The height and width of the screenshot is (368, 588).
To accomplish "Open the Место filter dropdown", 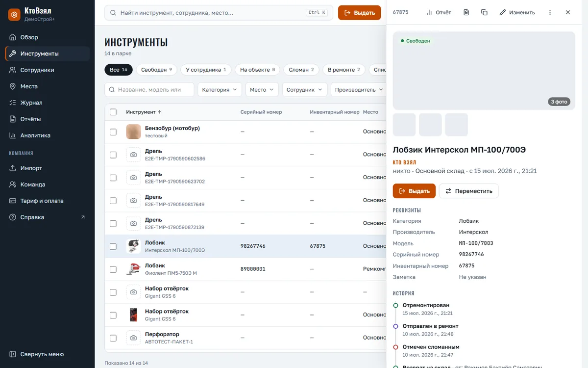I will coord(262,90).
